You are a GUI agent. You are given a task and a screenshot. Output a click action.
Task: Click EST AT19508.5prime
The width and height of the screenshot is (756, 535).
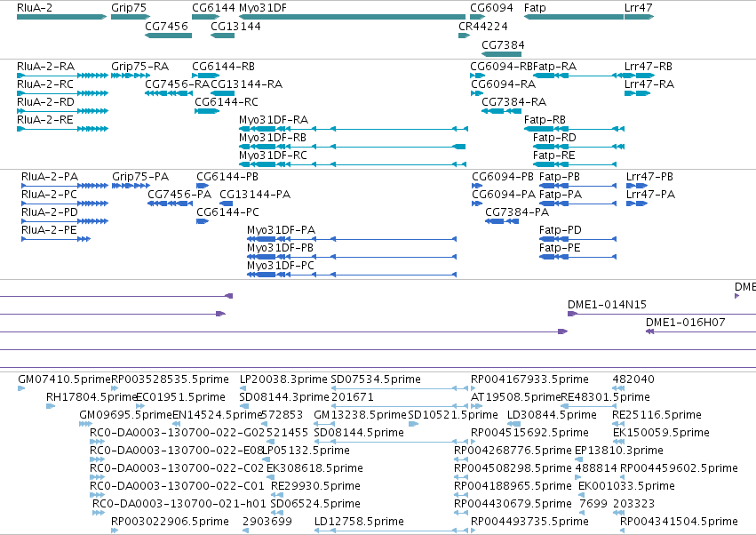[475, 406]
